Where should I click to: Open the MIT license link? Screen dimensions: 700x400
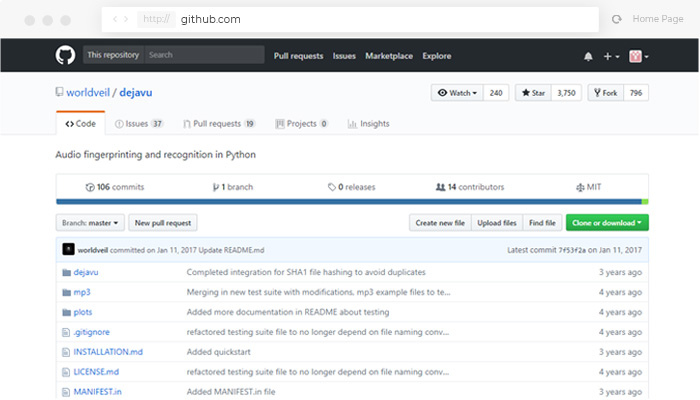(588, 187)
